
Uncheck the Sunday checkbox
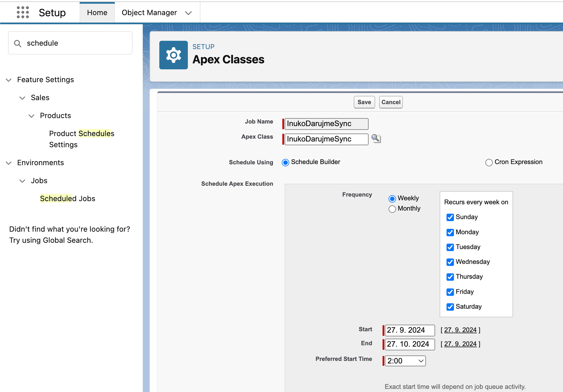coord(450,217)
